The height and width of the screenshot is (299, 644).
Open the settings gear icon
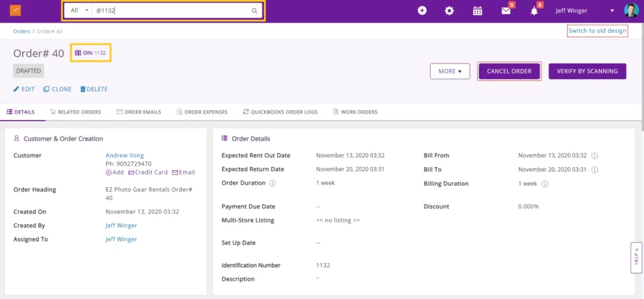pyautogui.click(x=449, y=11)
